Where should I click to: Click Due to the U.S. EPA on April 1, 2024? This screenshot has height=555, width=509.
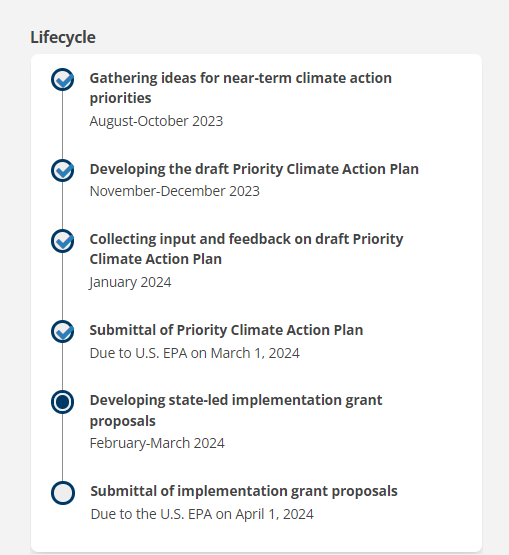click(x=202, y=514)
